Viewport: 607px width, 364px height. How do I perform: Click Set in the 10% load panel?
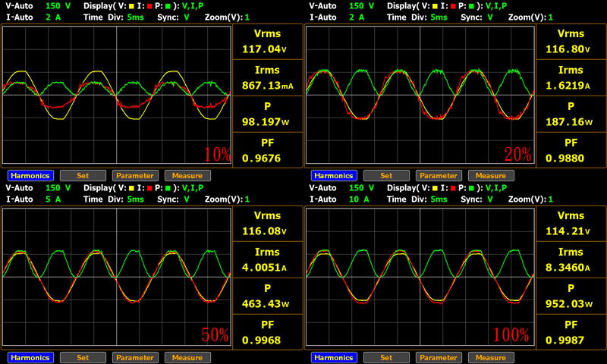pyautogui.click(x=83, y=176)
